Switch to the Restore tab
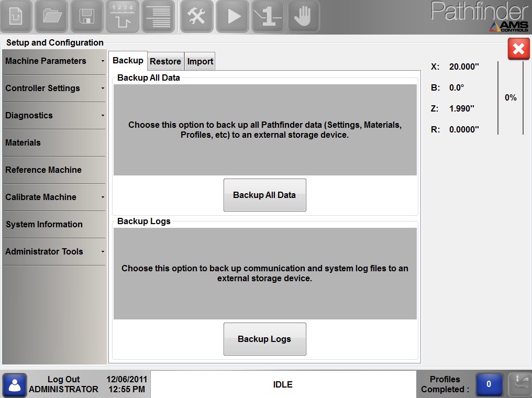The height and width of the screenshot is (398, 532). [x=165, y=61]
